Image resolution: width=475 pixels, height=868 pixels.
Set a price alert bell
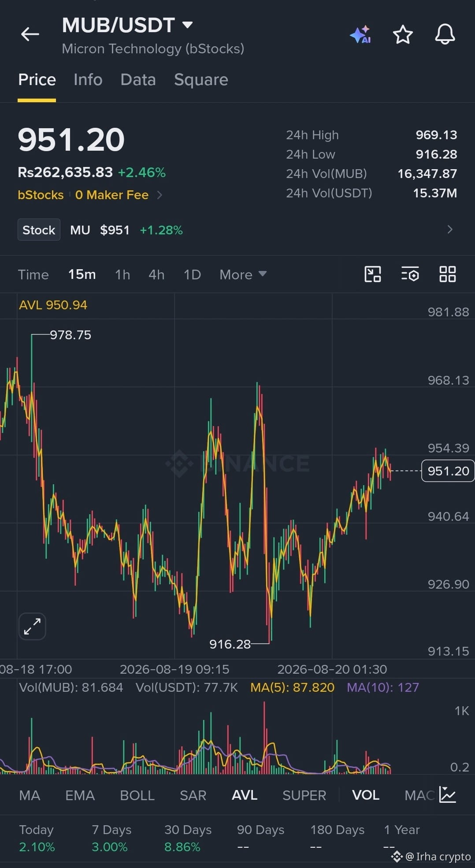[445, 34]
